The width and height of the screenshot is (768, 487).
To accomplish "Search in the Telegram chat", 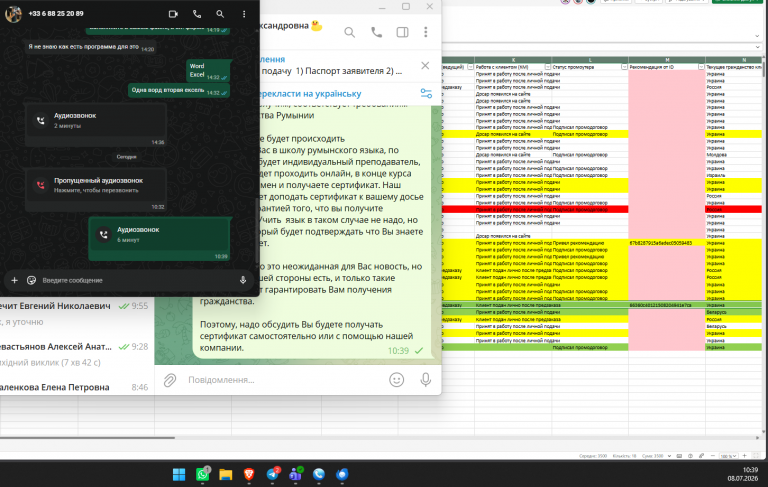I will point(349,32).
